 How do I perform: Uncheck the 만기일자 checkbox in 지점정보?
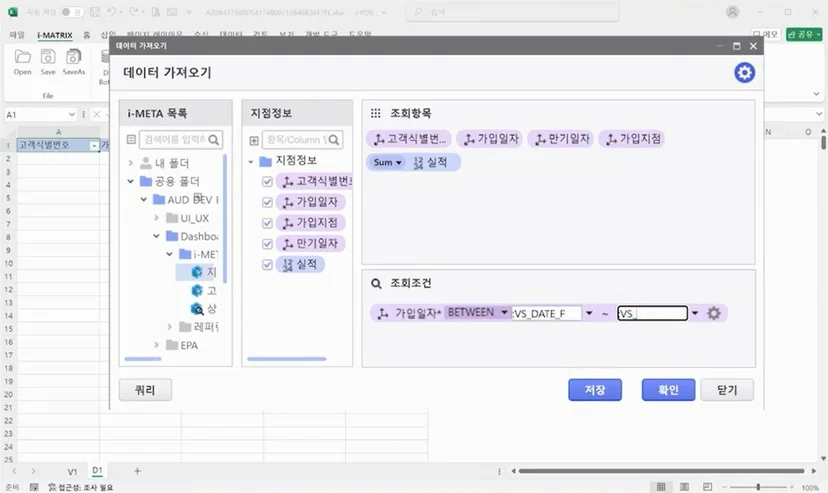click(267, 244)
